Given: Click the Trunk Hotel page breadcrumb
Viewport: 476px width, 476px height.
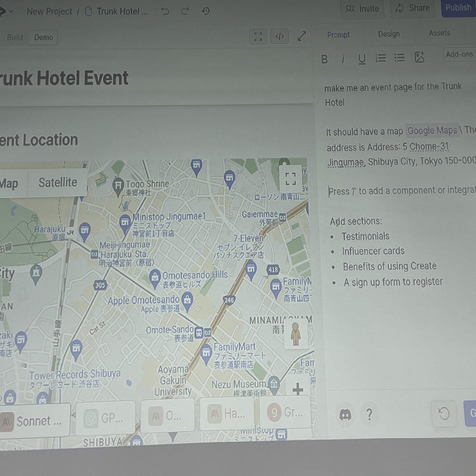Looking at the screenshot, I should point(116,11).
